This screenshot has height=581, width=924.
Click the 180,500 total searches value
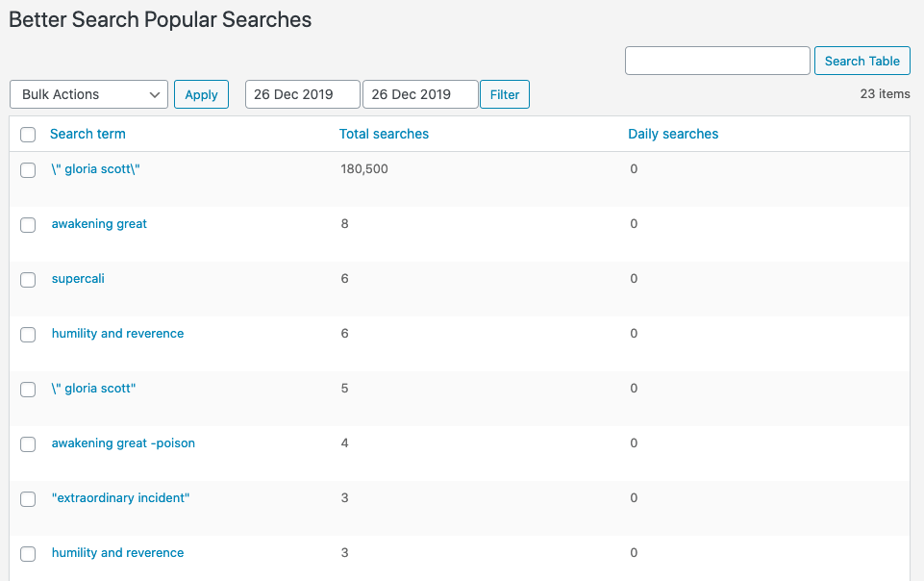364,169
